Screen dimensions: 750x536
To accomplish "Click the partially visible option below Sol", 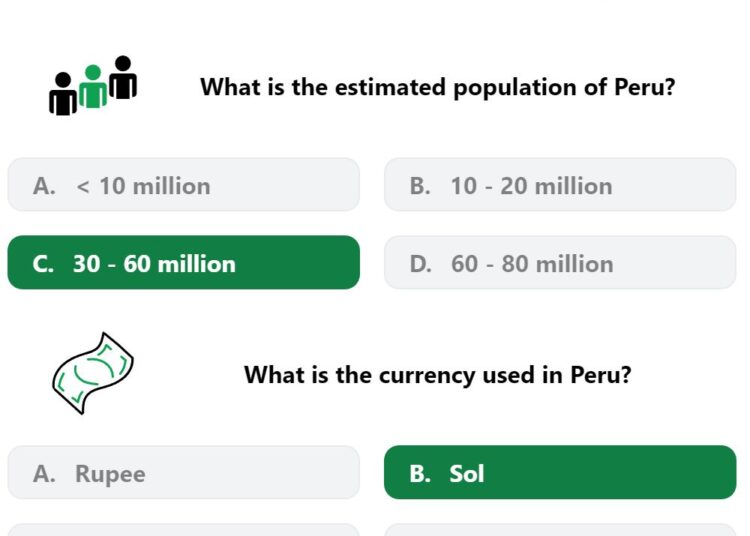I will pos(560,530).
